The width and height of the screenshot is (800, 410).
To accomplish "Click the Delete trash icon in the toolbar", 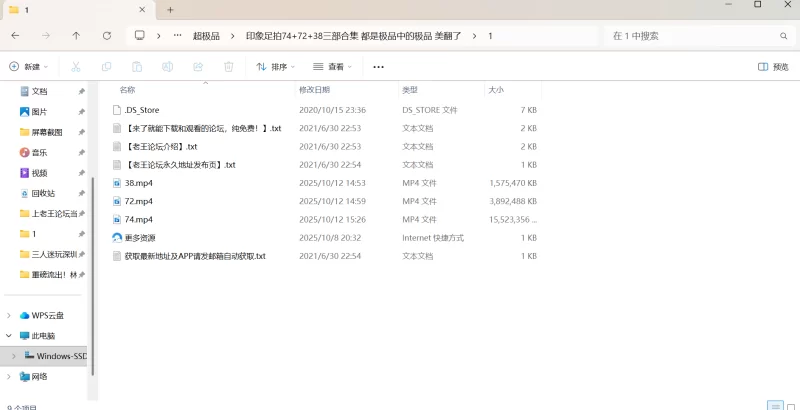I will tap(229, 67).
